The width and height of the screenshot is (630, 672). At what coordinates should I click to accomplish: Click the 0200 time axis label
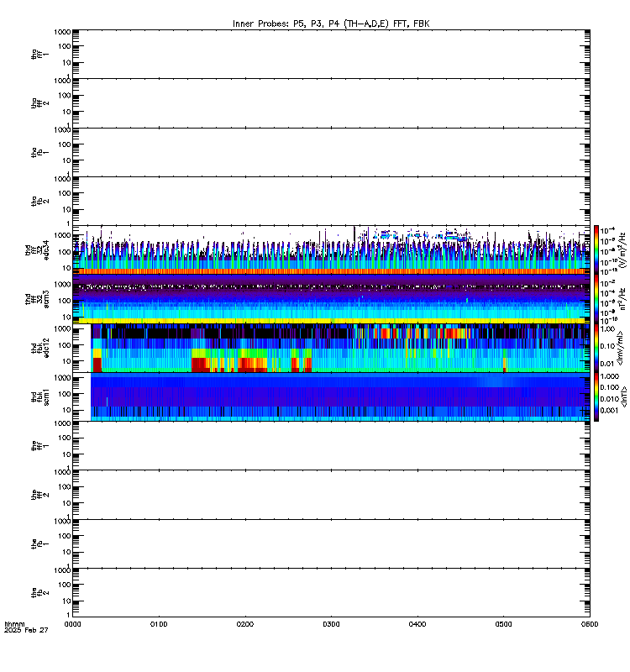(244, 624)
